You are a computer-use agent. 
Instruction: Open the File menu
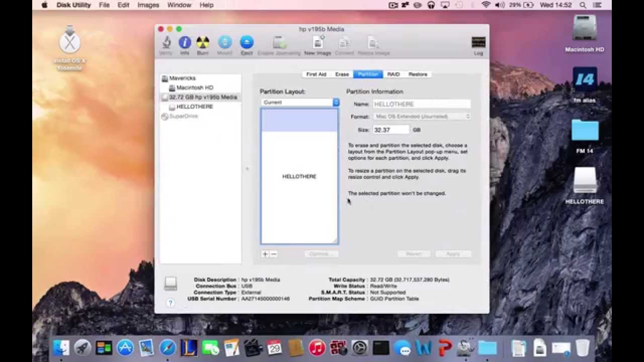pyautogui.click(x=104, y=5)
